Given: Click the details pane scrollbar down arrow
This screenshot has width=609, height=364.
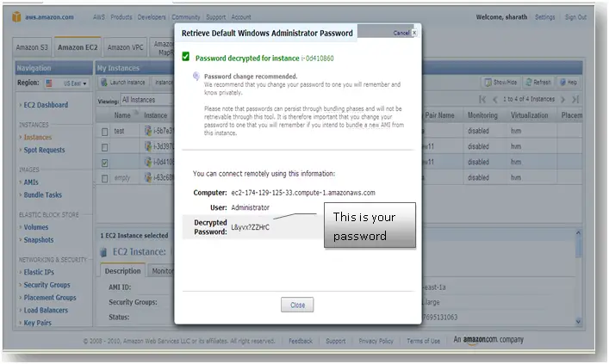Looking at the screenshot, I should tap(578, 321).
